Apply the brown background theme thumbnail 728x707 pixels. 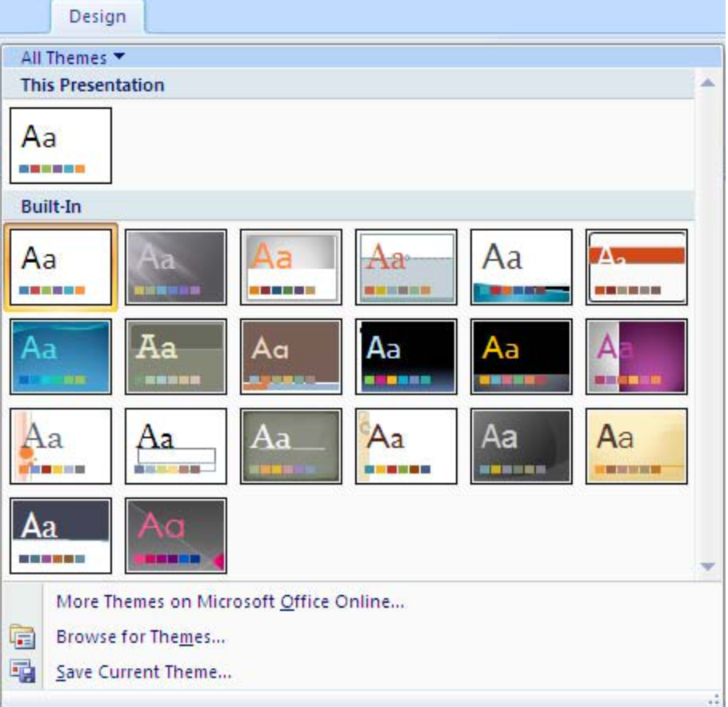point(291,357)
